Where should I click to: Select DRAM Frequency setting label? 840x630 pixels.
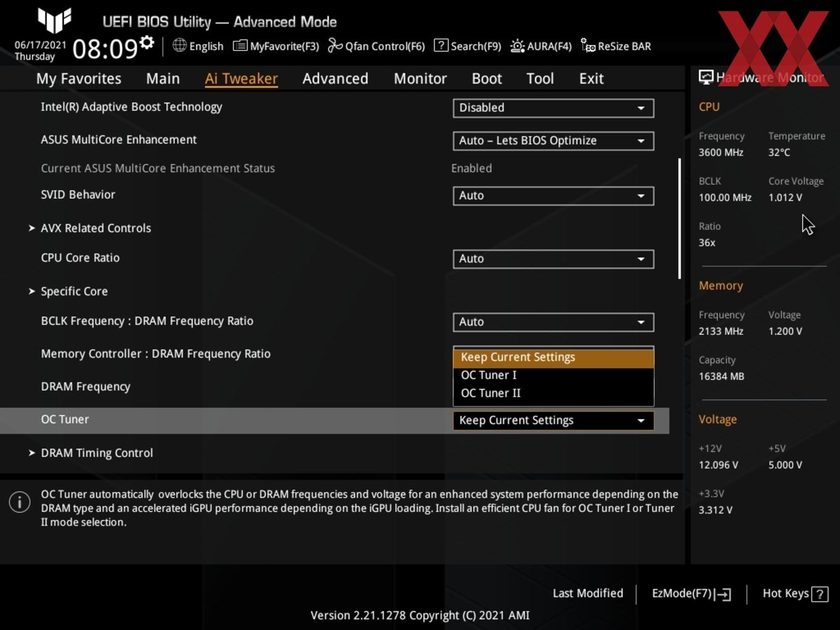[85, 387]
